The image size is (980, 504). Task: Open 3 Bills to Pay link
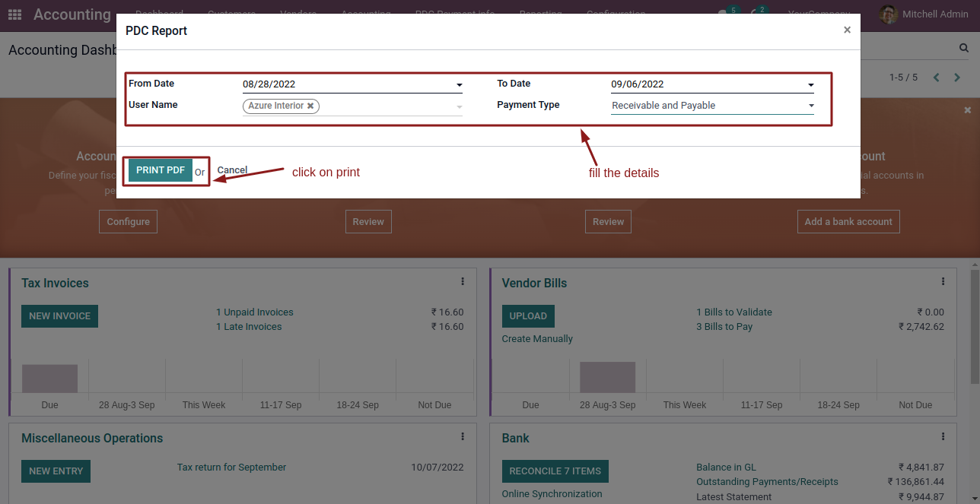pyautogui.click(x=724, y=327)
